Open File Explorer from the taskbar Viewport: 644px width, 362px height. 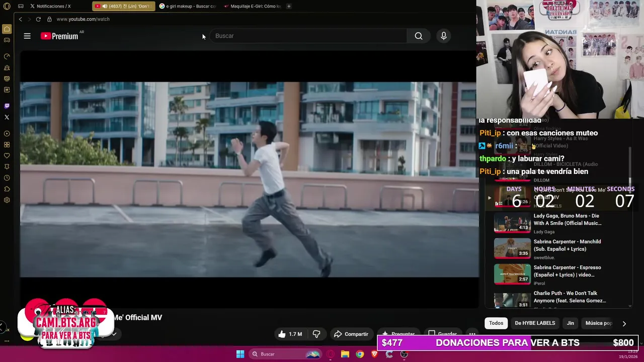[345, 354]
